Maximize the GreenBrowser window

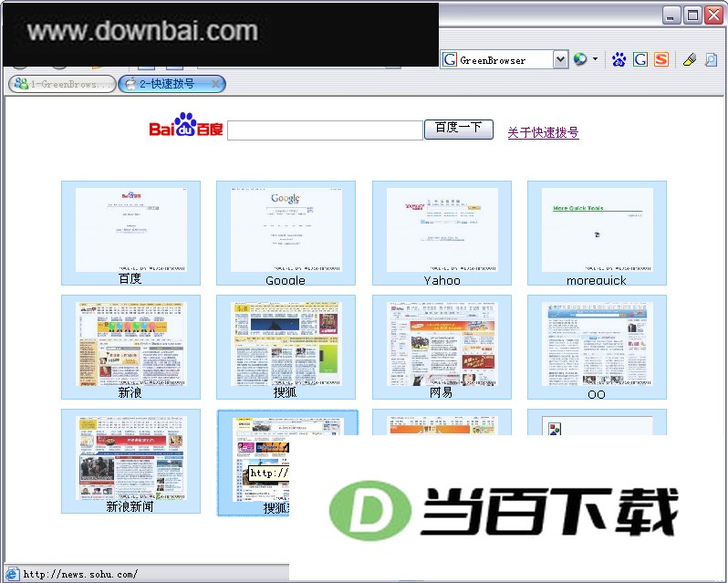click(x=692, y=16)
